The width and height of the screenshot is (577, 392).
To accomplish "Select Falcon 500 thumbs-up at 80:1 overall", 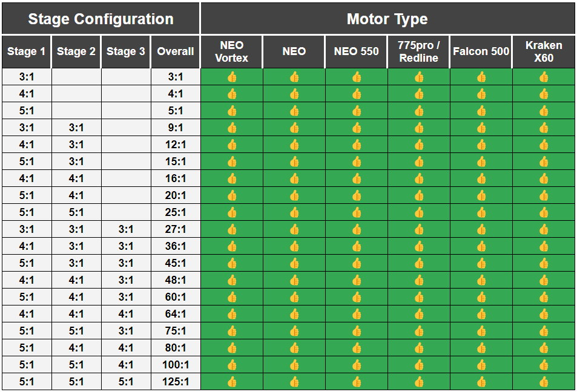I will pyautogui.click(x=481, y=348).
